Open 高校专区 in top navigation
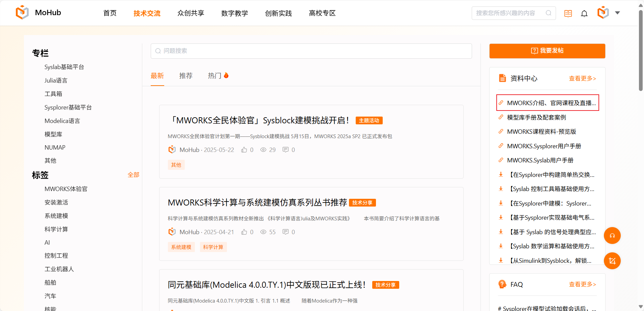Viewport: 644px width, 311px height. [x=322, y=13]
